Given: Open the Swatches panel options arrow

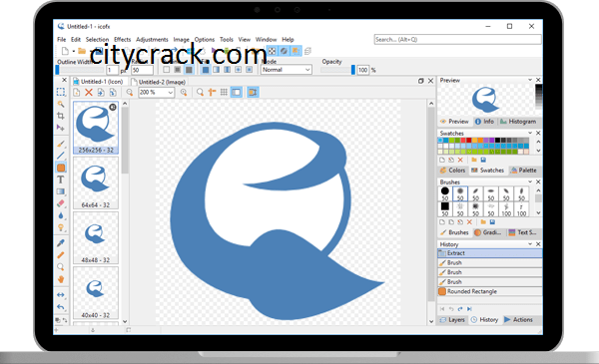Looking at the screenshot, I should point(530,133).
